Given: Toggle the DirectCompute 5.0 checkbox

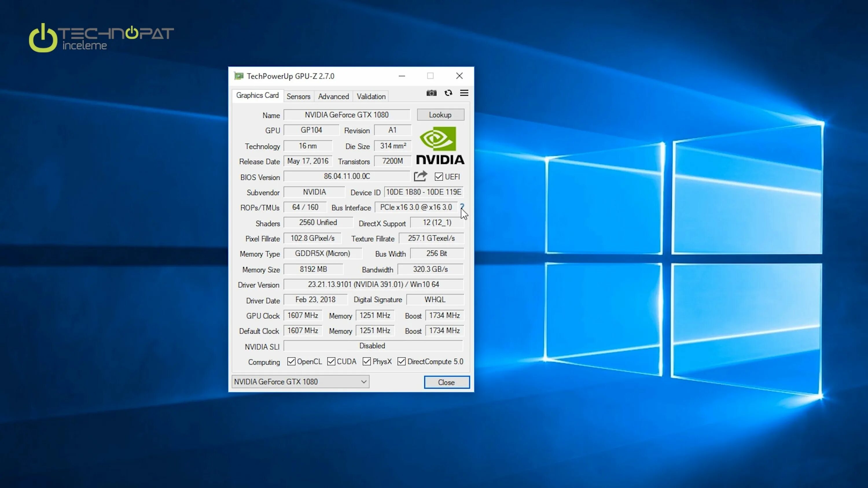Looking at the screenshot, I should tap(401, 361).
